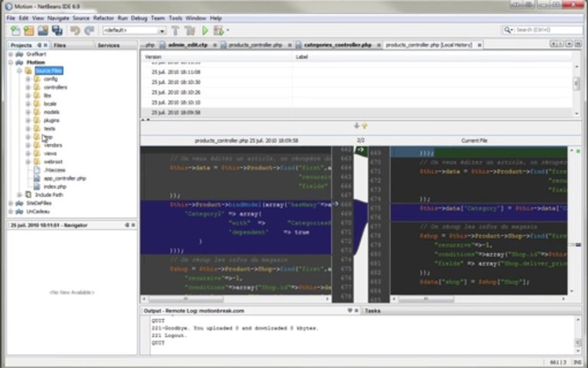Expand the webroot folder
This screenshot has width=588, height=368.
[28, 162]
